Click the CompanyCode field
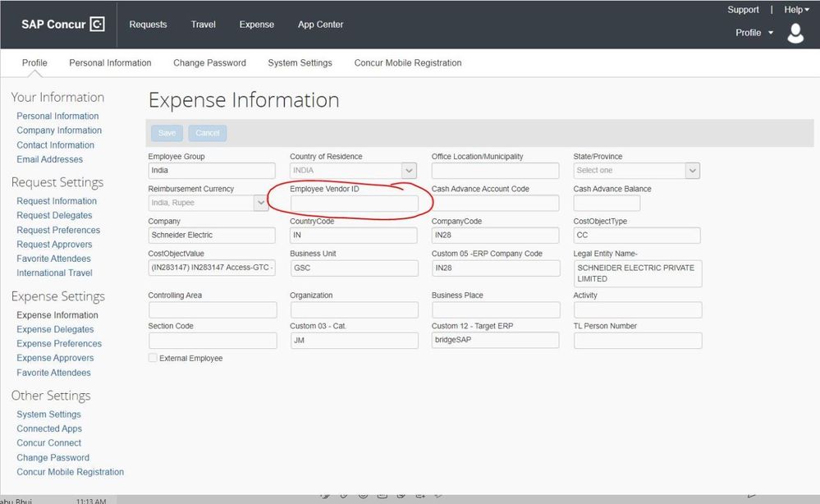The width and height of the screenshot is (820, 504). (495, 236)
